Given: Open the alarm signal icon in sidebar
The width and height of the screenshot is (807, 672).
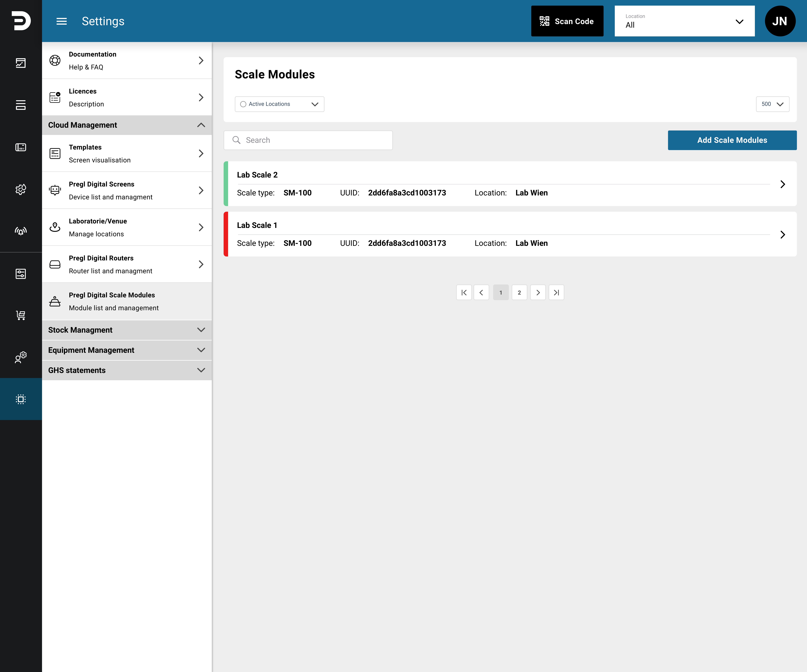Looking at the screenshot, I should click(21, 231).
